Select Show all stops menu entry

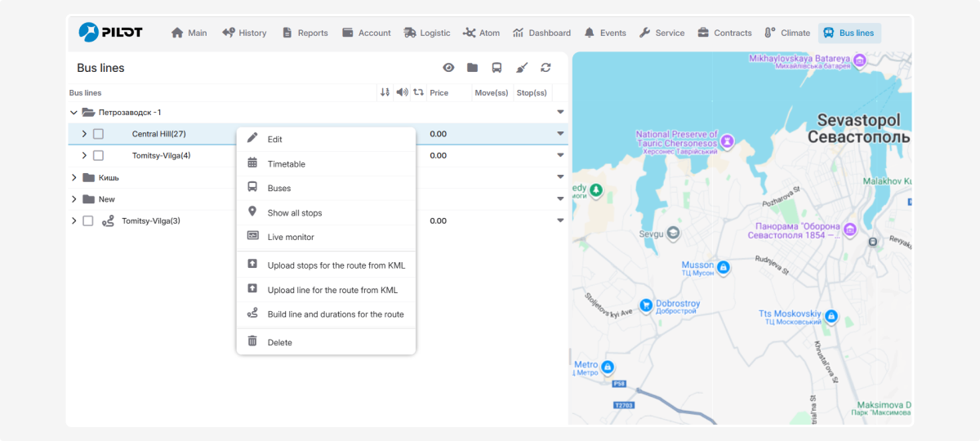click(294, 213)
